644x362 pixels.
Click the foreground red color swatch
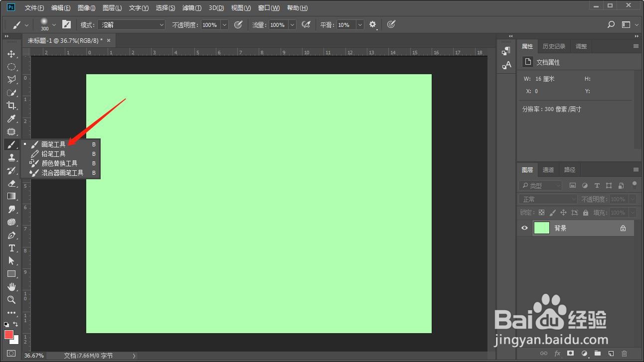coord(9,335)
